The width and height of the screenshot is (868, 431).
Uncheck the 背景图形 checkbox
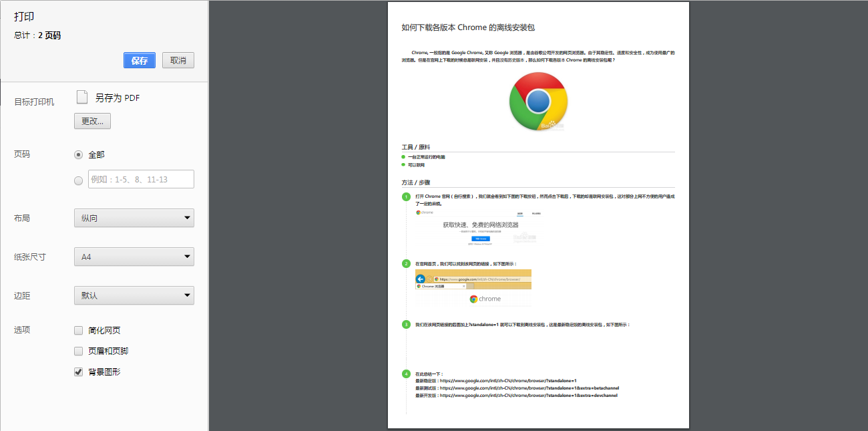coord(79,372)
